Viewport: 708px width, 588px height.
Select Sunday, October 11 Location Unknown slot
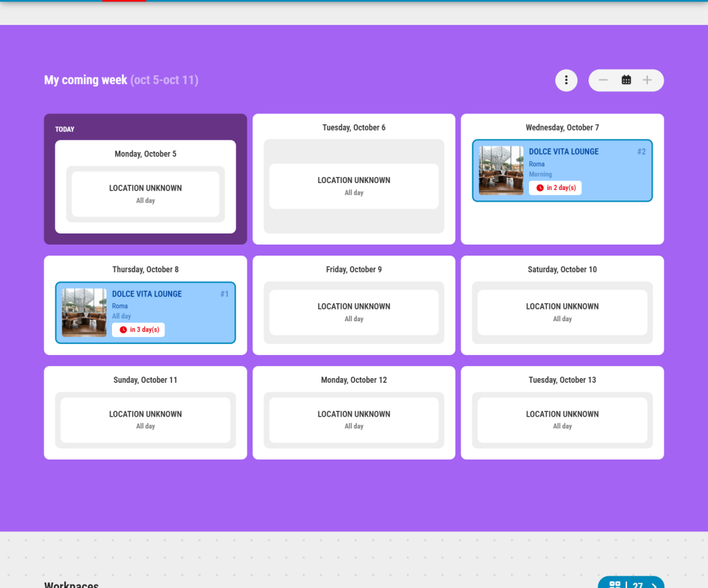[145, 419]
